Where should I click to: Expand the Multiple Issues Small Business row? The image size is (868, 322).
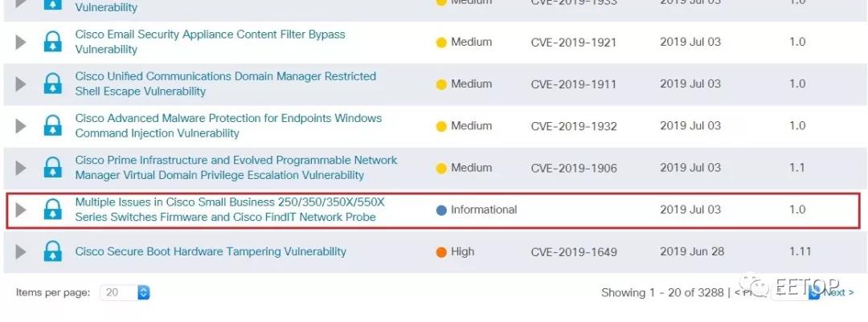tap(20, 210)
